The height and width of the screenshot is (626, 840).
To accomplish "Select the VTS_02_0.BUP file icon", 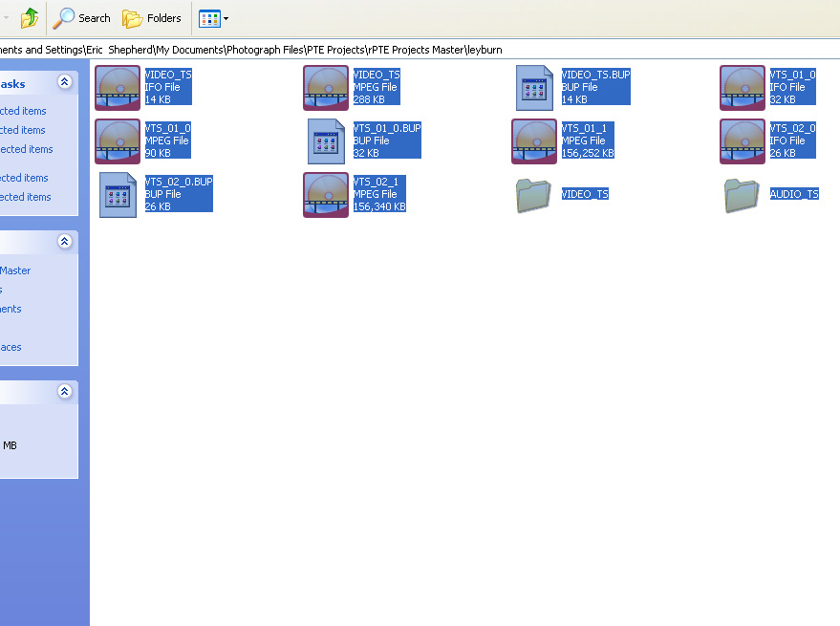I will pyautogui.click(x=118, y=195).
